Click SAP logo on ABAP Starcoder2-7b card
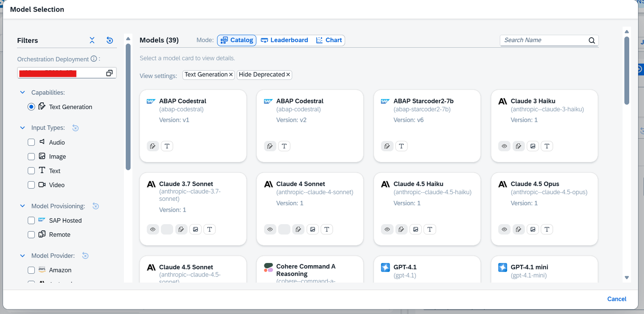This screenshot has height=314, width=644. (385, 101)
